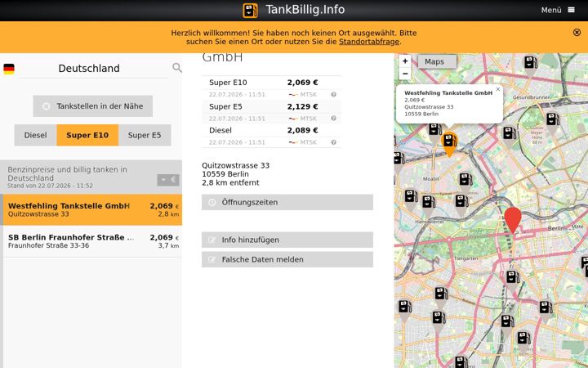Select the Super E10 fuel tab
588x368 pixels.
pyautogui.click(x=87, y=135)
